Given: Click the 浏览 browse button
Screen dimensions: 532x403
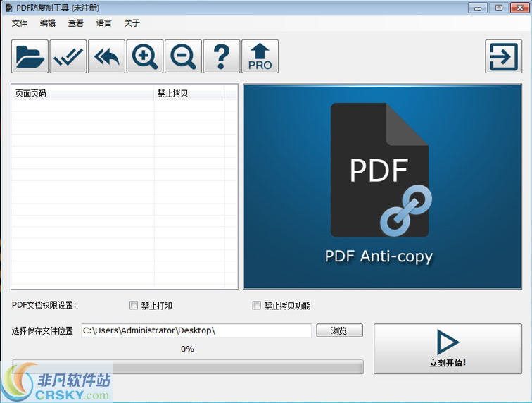Looking at the screenshot, I should pos(339,330).
